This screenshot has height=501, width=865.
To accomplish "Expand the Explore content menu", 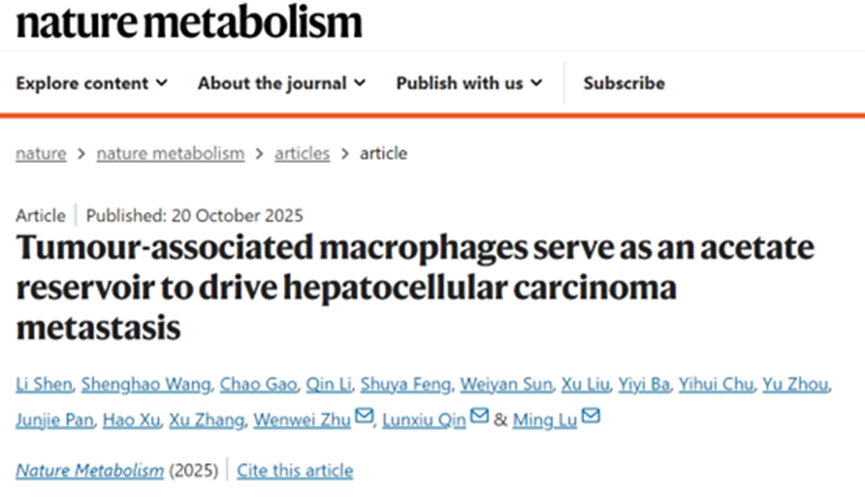I will pos(92,83).
